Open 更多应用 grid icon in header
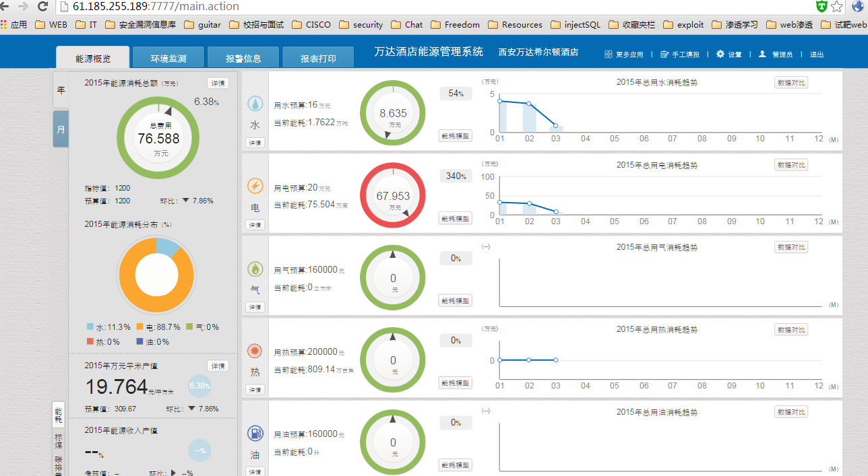Image resolution: width=868 pixels, height=476 pixels. tap(609, 55)
